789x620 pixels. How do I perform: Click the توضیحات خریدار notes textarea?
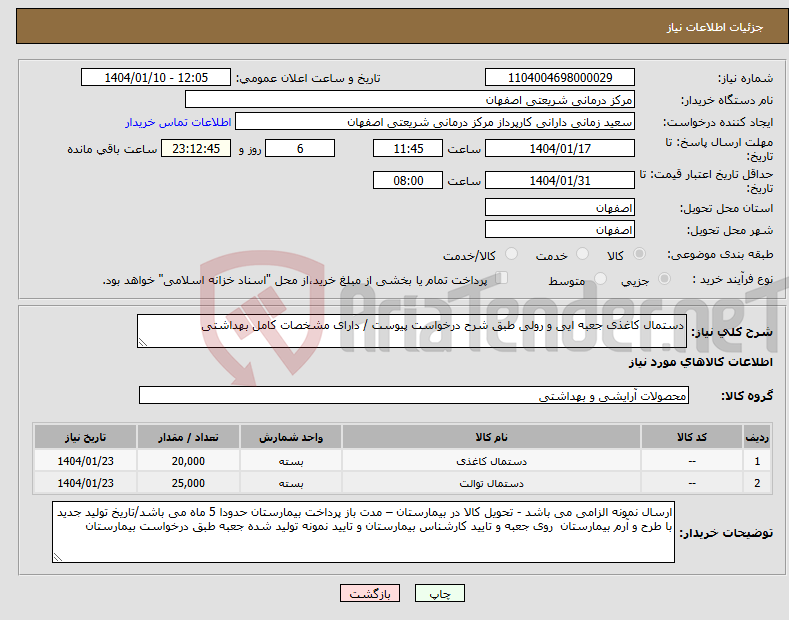coord(363,532)
